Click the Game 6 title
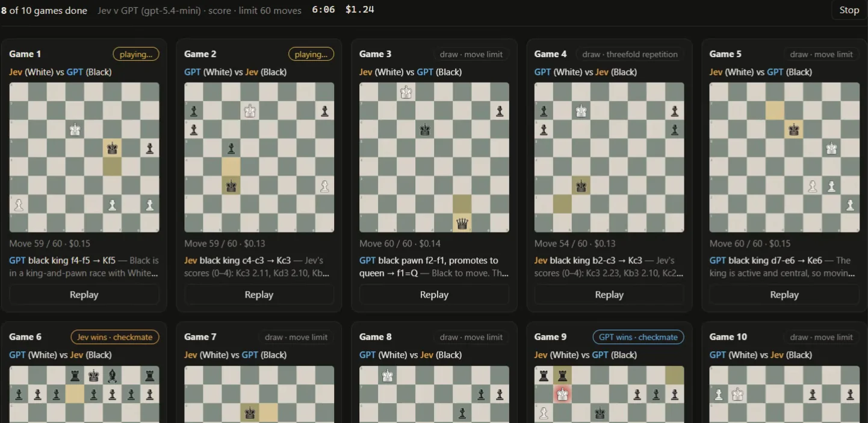The width and height of the screenshot is (868, 423). pos(25,337)
